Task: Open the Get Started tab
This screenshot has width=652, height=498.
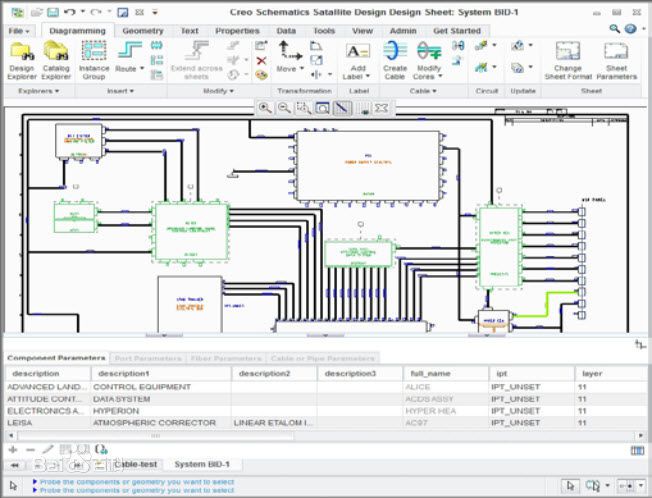Action: [457, 31]
